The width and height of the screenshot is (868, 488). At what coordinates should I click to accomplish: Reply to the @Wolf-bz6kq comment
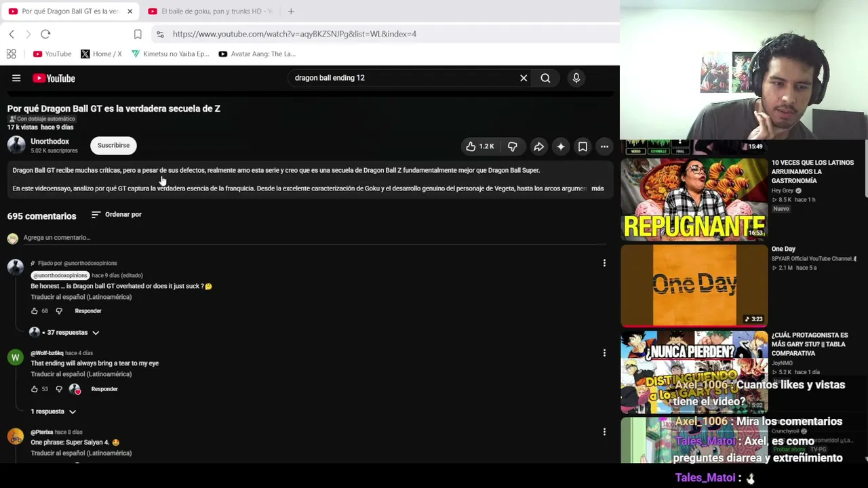pos(104,389)
